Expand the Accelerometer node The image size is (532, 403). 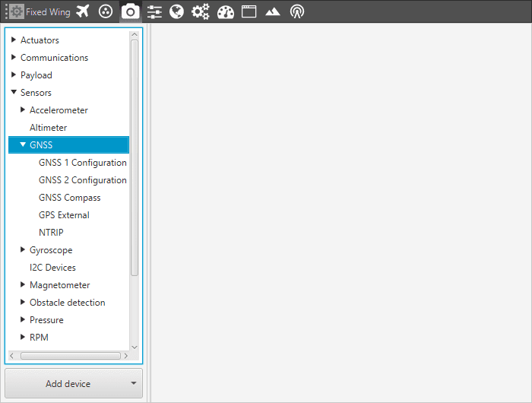(23, 109)
